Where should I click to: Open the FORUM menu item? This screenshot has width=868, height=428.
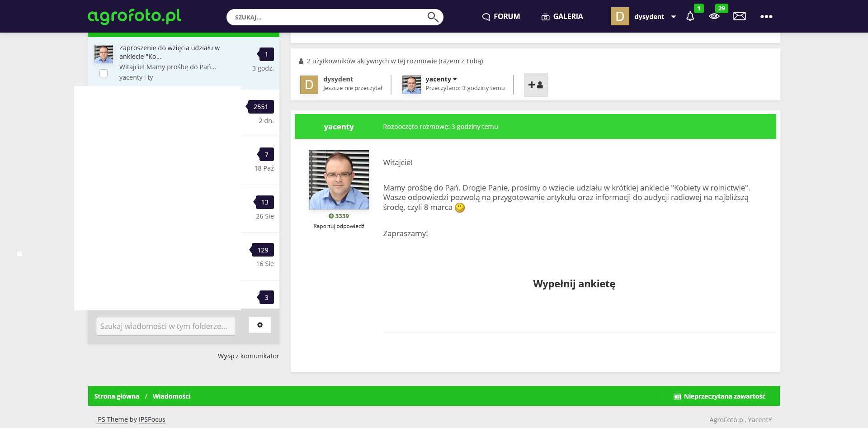(x=501, y=17)
